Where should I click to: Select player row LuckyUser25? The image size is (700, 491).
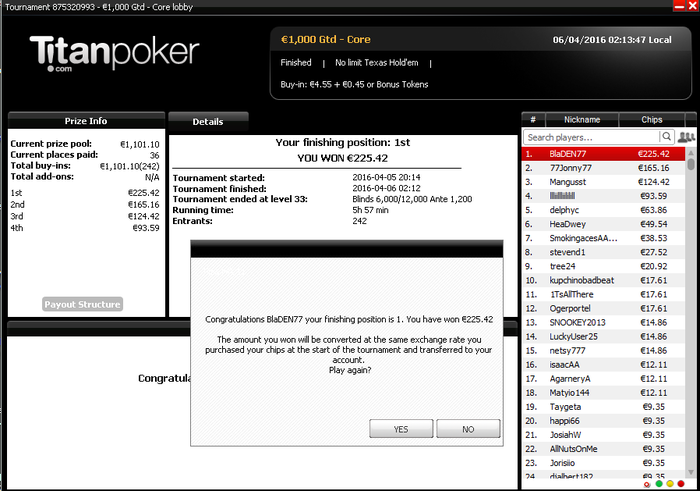click(603, 337)
